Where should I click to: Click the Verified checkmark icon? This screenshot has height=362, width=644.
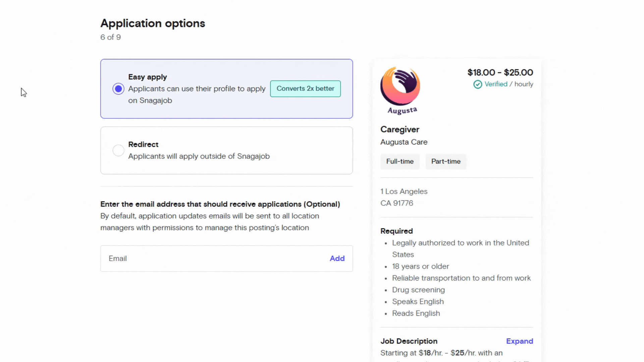tap(477, 84)
